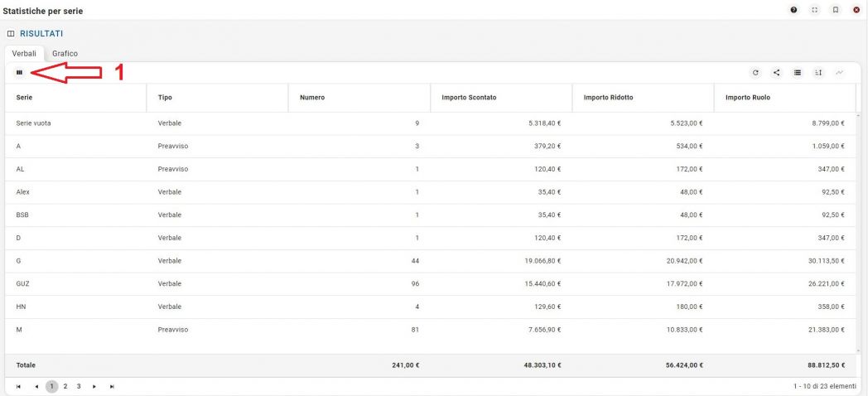
Task: Go to the next page
Action: point(94,387)
